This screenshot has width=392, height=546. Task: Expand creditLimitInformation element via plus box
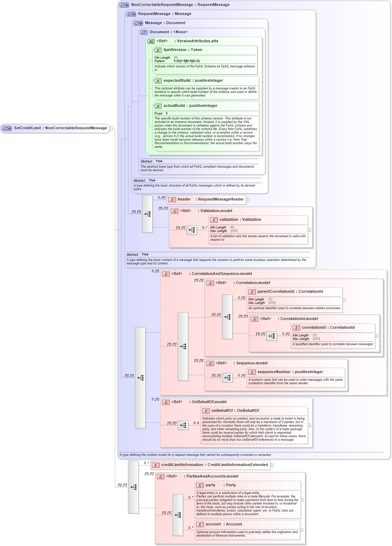pos(272,465)
